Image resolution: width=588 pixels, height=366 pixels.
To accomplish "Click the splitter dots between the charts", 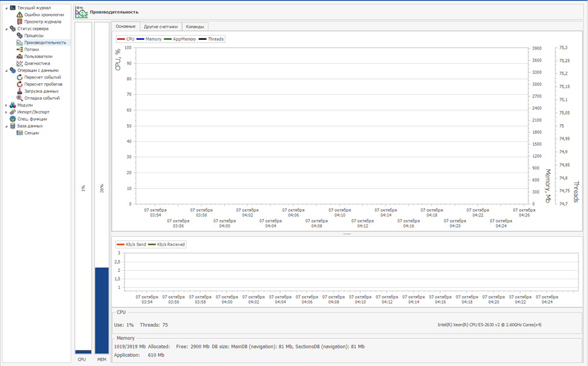I will pos(347,234).
